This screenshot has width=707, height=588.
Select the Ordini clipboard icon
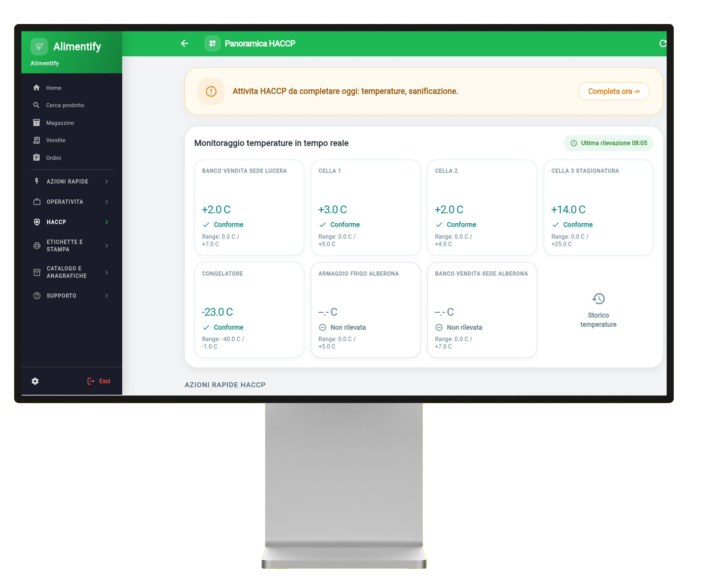pos(36,158)
